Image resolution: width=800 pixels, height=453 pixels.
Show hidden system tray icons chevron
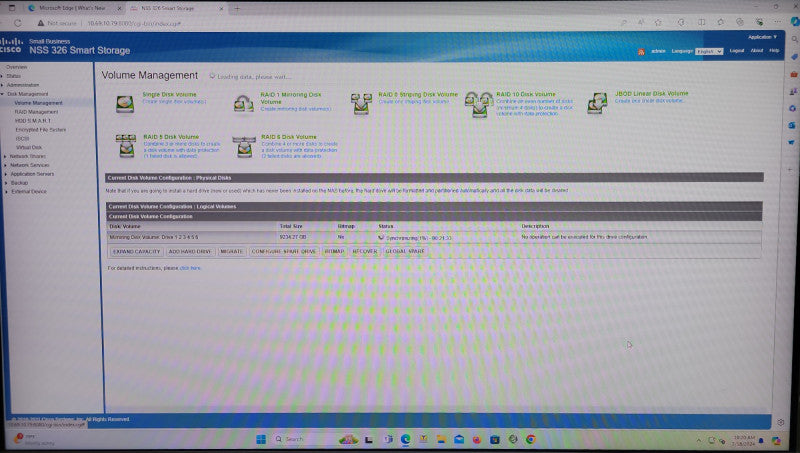click(x=698, y=440)
